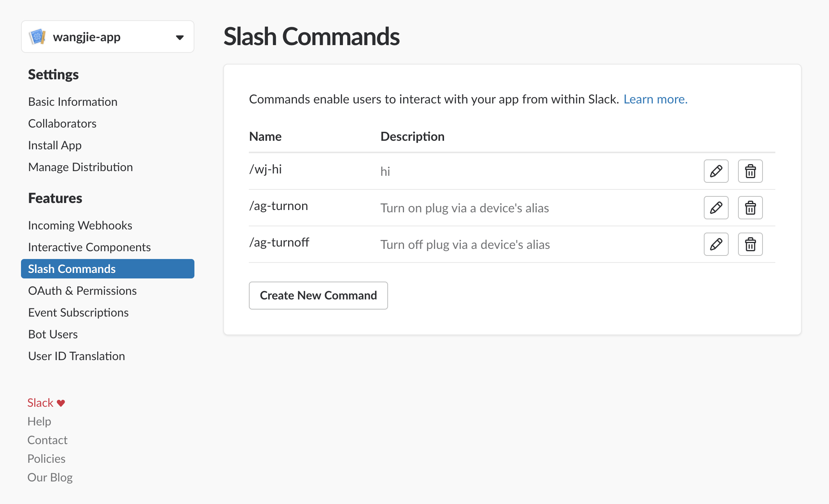Screen dimensions: 829x504
Task: Click the /ag-turnoff command name
Action: click(279, 243)
